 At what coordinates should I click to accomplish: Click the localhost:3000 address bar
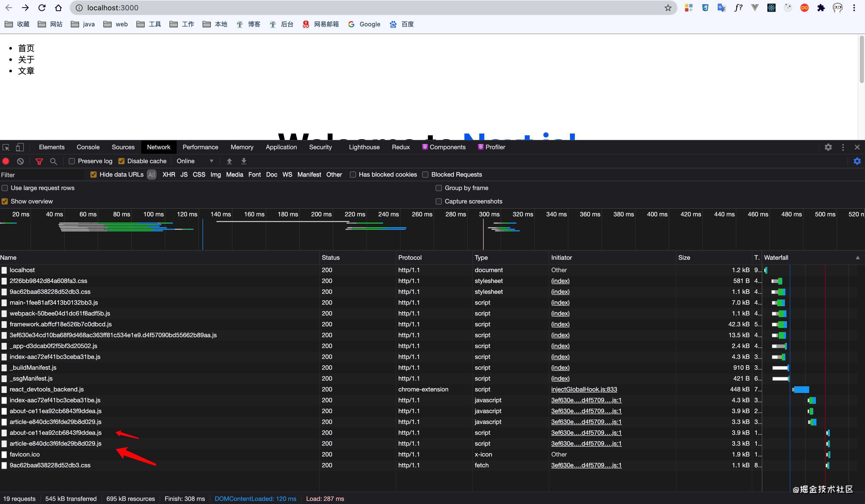(x=373, y=7)
